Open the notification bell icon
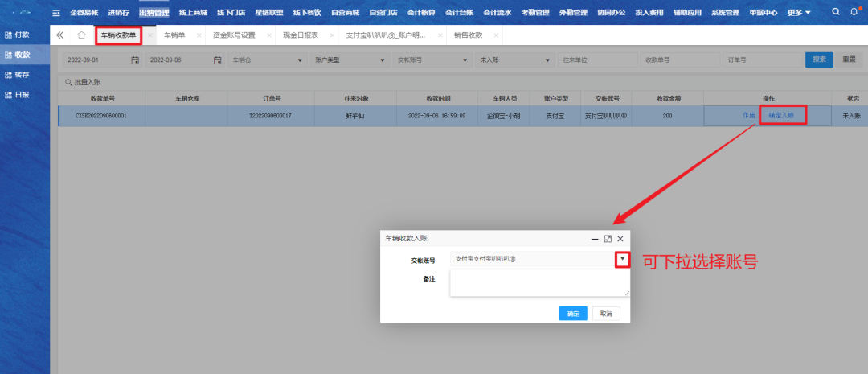Screen dimensions: 868x374 [854, 12]
